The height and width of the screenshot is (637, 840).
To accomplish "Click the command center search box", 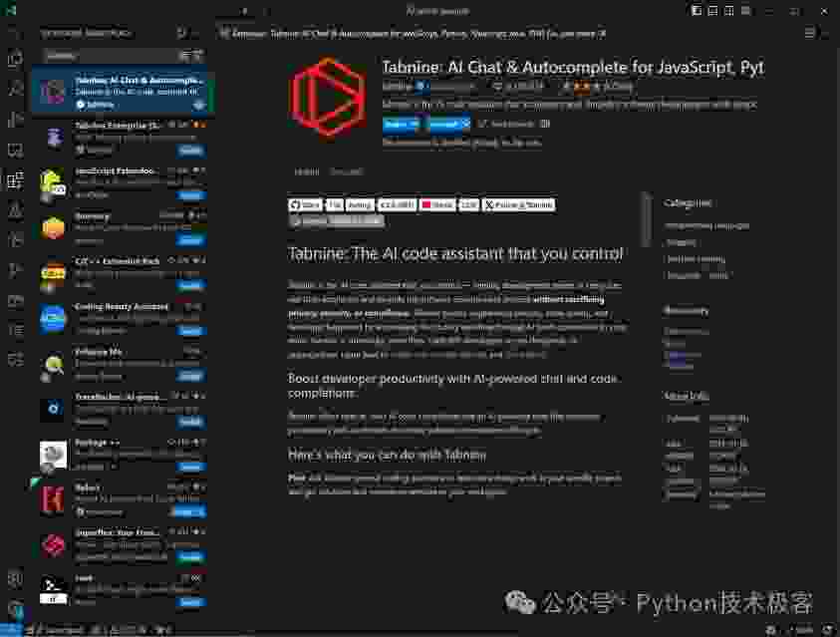I will (437, 11).
